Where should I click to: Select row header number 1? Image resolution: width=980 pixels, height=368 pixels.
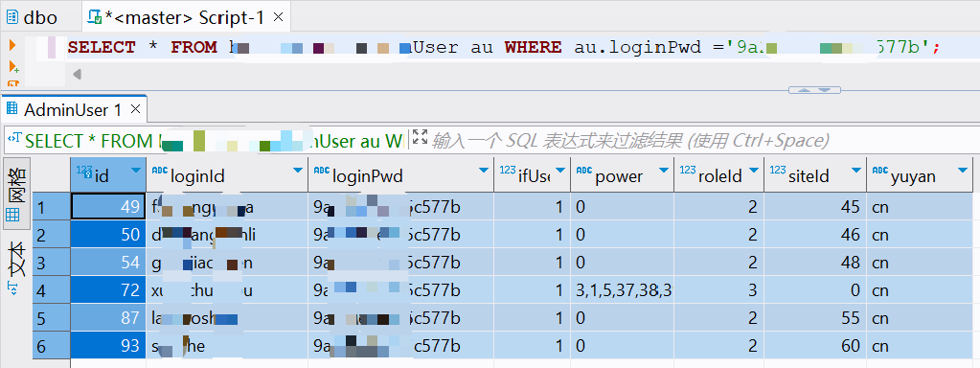(x=51, y=207)
